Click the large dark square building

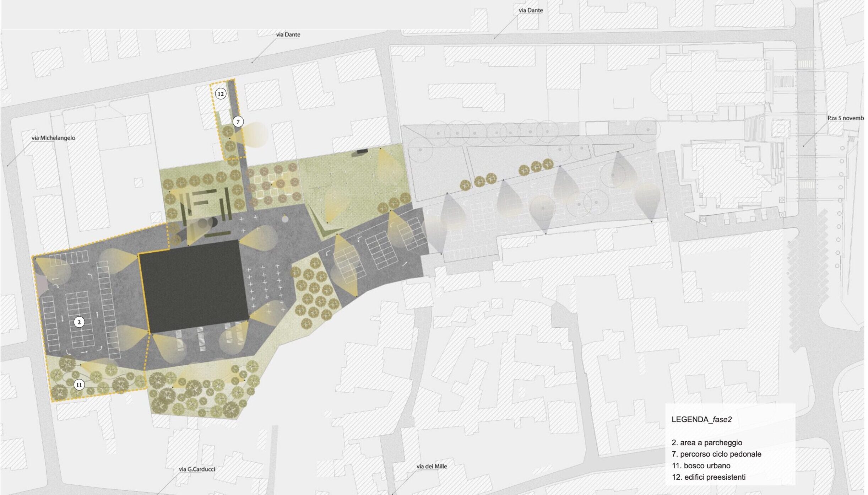pyautogui.click(x=194, y=286)
